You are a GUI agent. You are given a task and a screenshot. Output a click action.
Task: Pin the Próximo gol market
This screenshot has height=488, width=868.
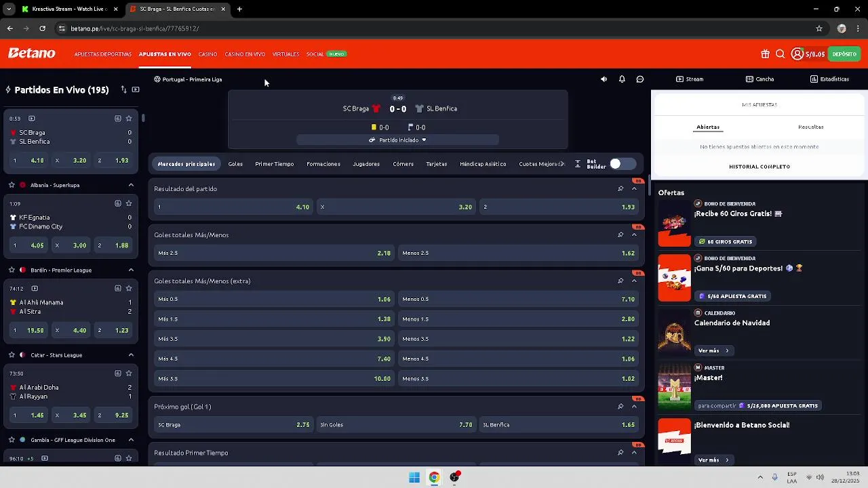(x=620, y=407)
